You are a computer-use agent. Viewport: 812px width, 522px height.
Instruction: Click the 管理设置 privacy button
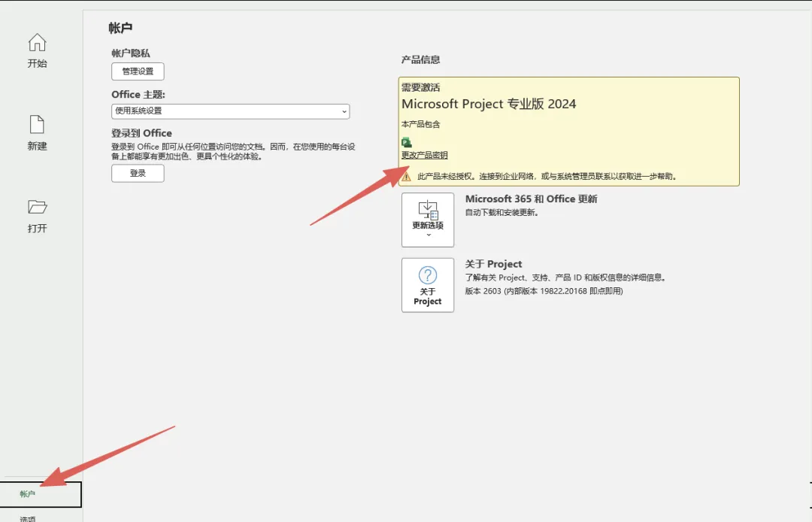click(x=138, y=71)
